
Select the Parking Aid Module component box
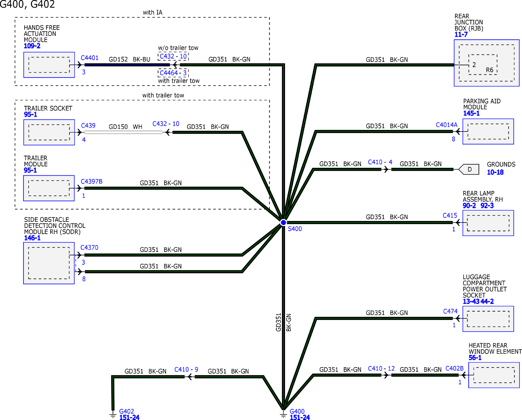[x=488, y=131]
